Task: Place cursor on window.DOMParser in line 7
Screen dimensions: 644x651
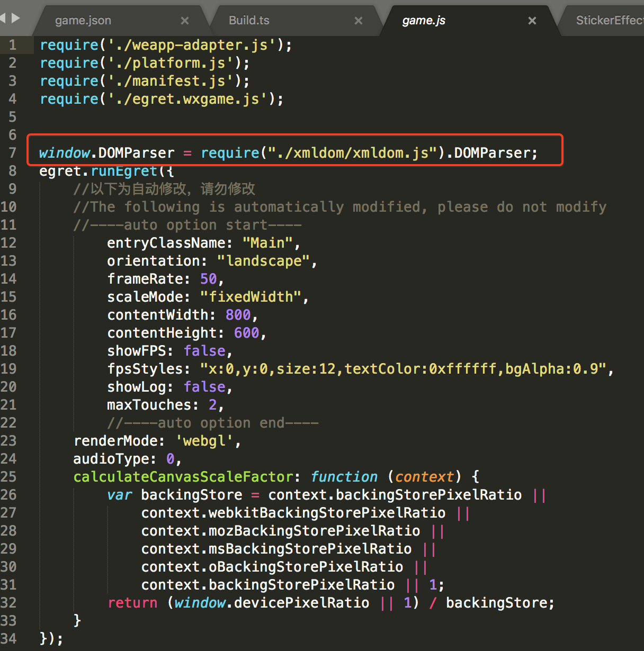Action: click(106, 153)
